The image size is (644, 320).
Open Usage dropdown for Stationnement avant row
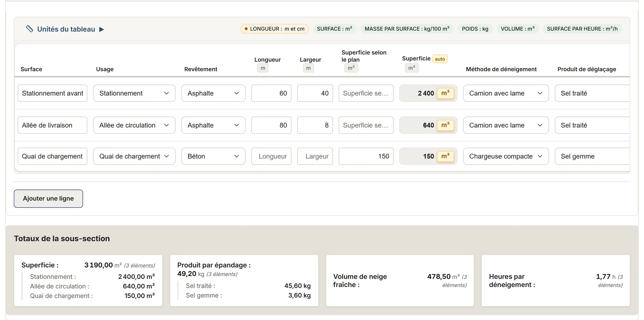click(134, 93)
